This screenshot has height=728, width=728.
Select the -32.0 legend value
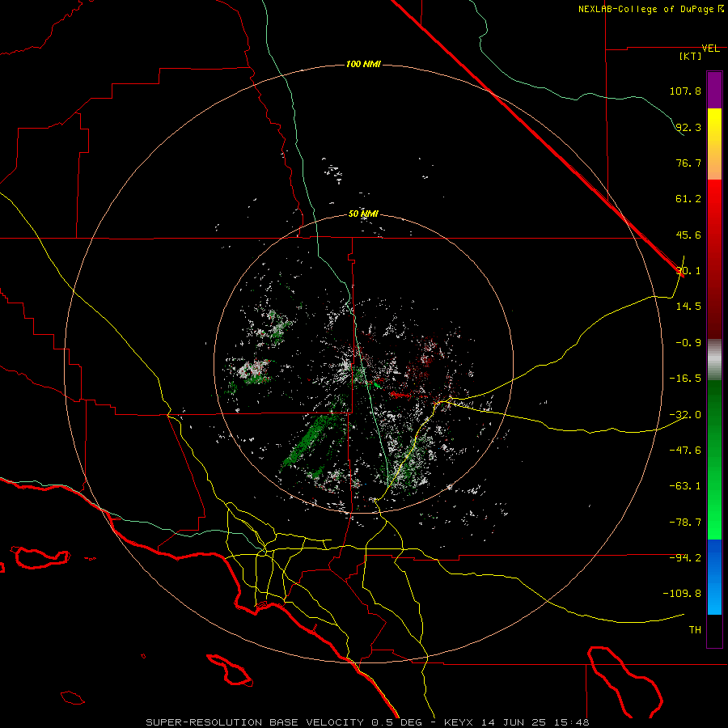coord(685,415)
